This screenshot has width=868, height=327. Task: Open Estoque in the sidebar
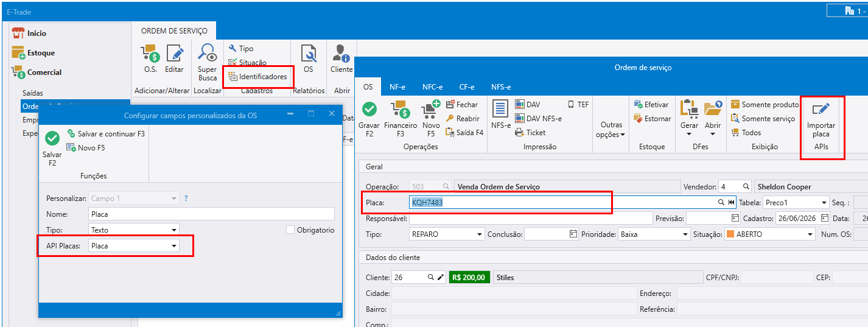[33, 53]
